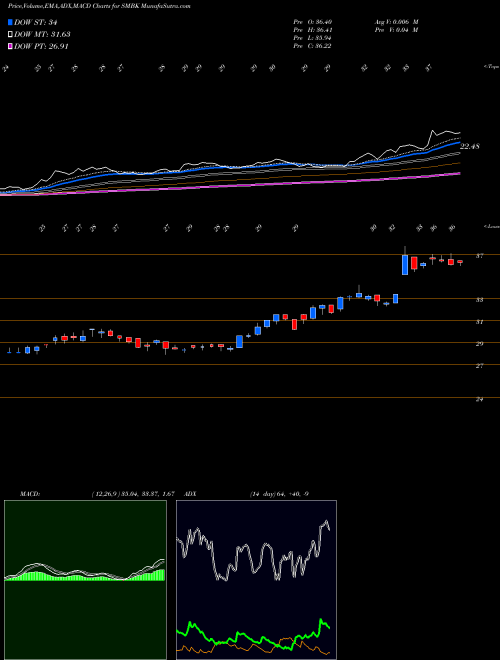
Task: Click the 29 price axis label
Action: click(x=479, y=344)
